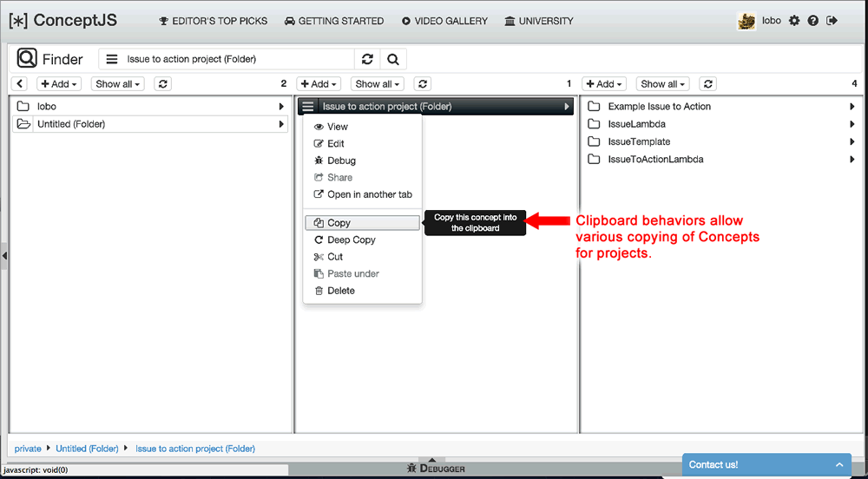
Task: Choose Deep Copy in context menu
Action: [x=362, y=240]
